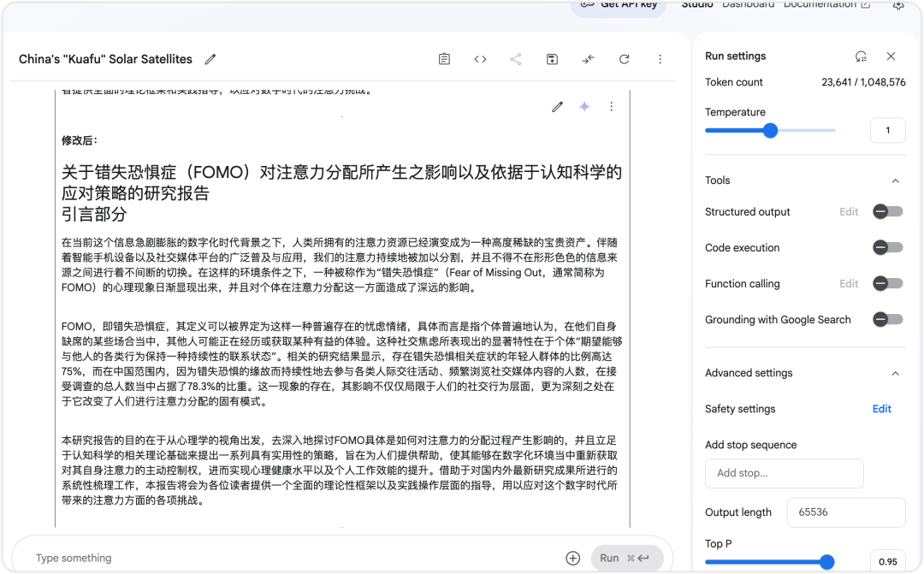Image resolution: width=924 pixels, height=574 pixels.
Task: Open the system instructions clipboard icon
Action: pos(444,60)
